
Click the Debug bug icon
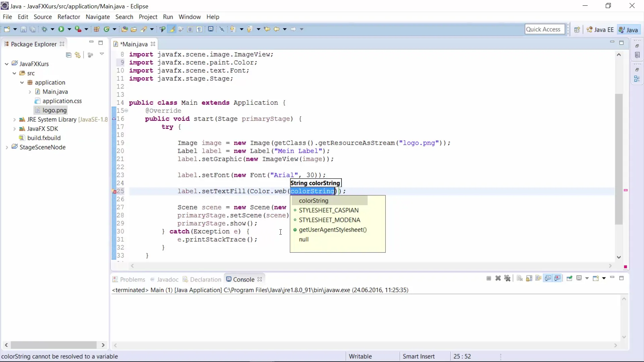(44, 29)
